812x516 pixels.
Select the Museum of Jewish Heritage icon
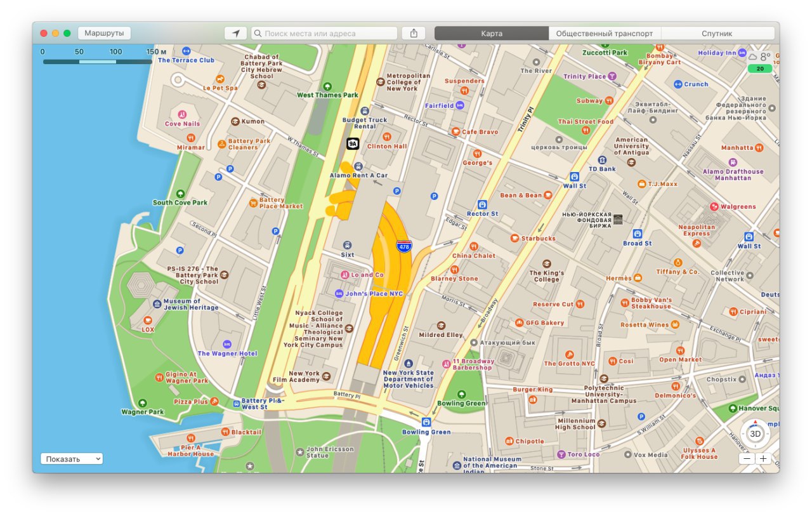pos(157,304)
